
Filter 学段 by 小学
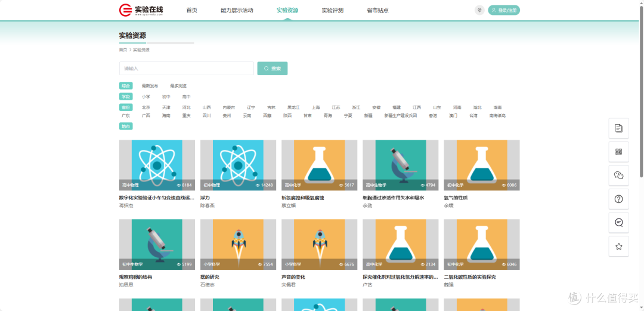(146, 97)
